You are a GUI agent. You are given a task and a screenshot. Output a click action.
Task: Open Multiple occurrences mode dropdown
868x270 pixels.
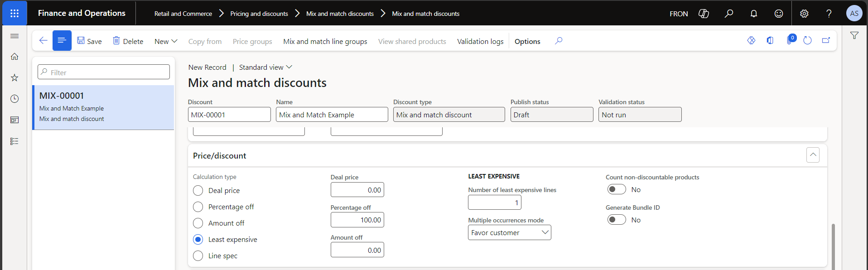point(509,232)
